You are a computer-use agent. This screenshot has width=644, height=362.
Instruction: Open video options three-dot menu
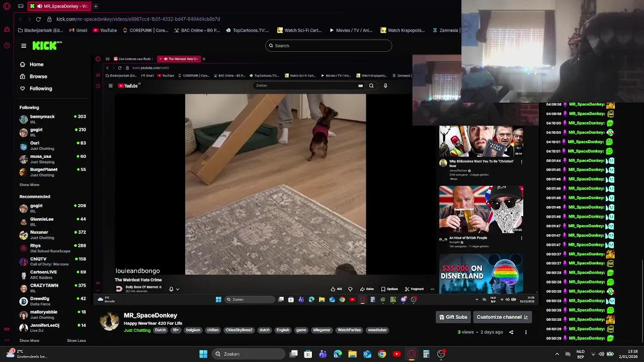[x=526, y=332]
